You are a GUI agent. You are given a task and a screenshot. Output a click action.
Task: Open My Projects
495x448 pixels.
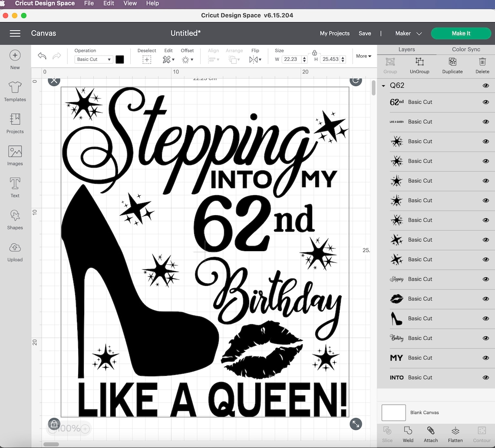click(x=335, y=33)
